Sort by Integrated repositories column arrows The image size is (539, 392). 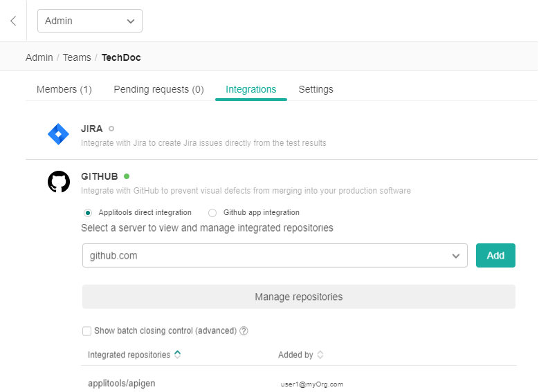coord(178,355)
